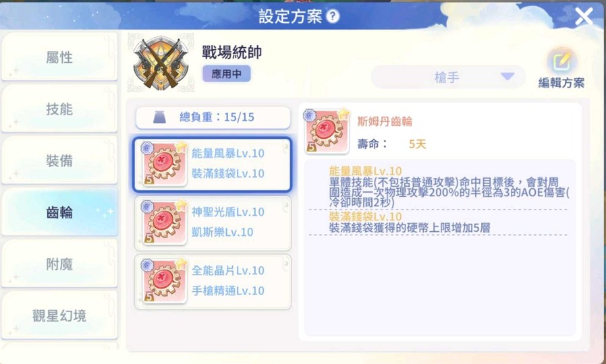Open the 槍手 class selector box

(x=448, y=78)
